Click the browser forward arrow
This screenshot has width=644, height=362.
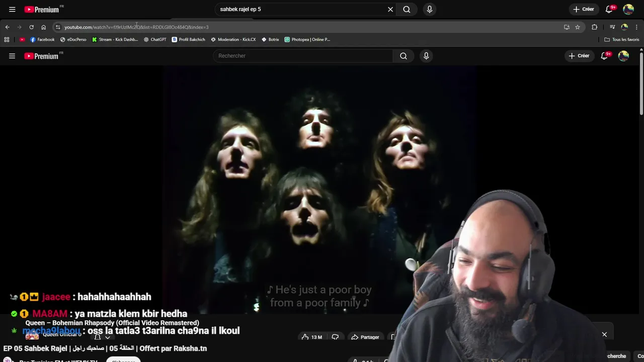[x=19, y=27]
